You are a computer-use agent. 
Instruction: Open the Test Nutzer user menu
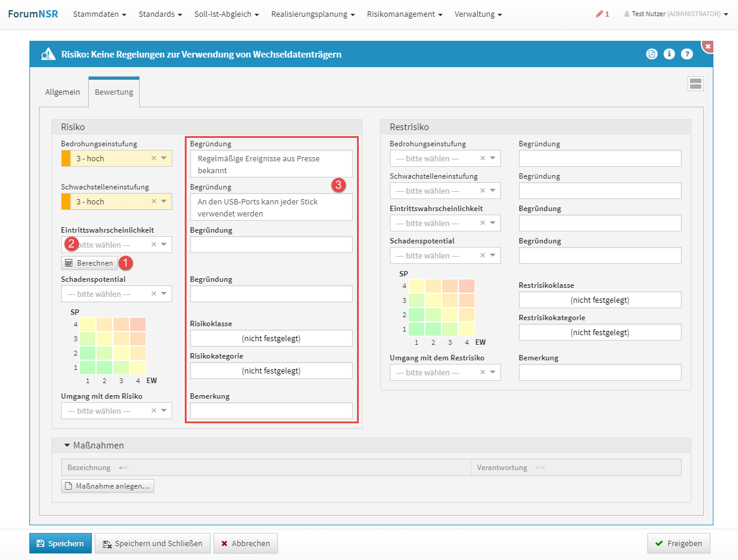pyautogui.click(x=676, y=14)
